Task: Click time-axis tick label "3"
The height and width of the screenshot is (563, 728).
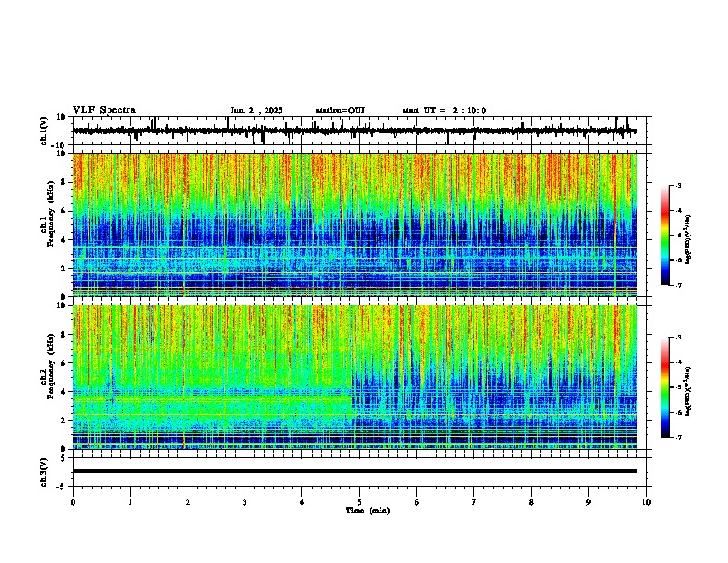Action: click(x=245, y=502)
